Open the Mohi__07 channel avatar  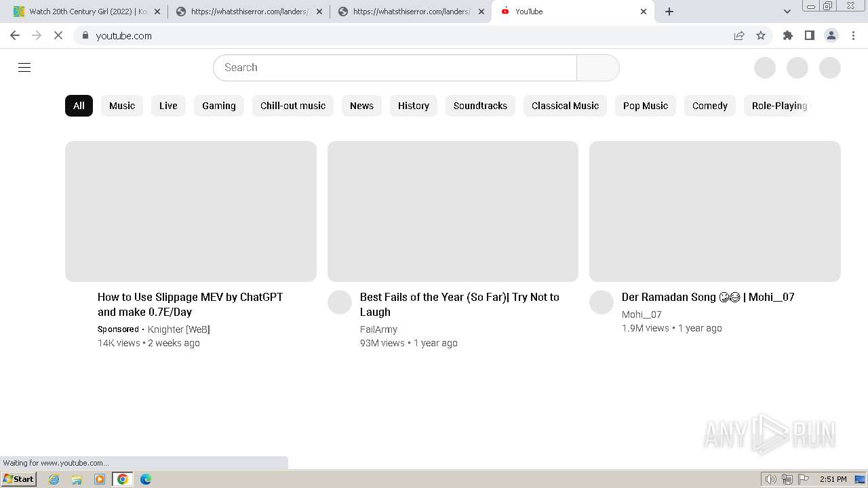click(601, 302)
